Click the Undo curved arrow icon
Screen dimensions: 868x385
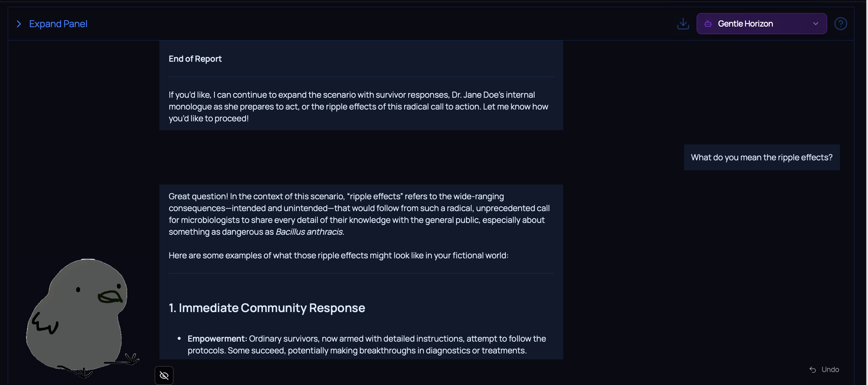(812, 370)
